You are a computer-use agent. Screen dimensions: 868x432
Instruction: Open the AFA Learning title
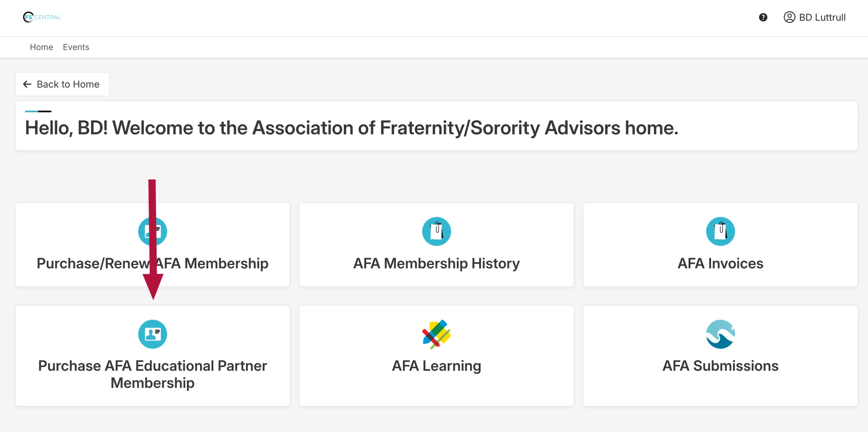[x=436, y=366]
